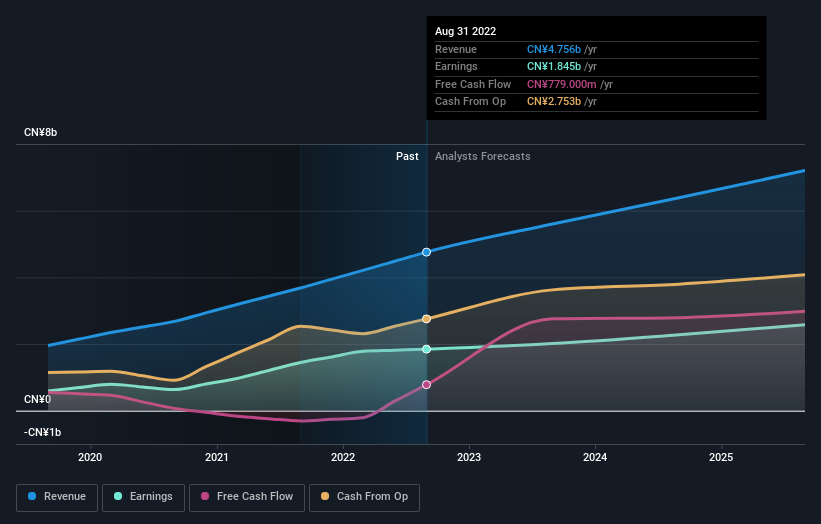
Task: Select the 2025 x-axis label
Action: click(721, 457)
